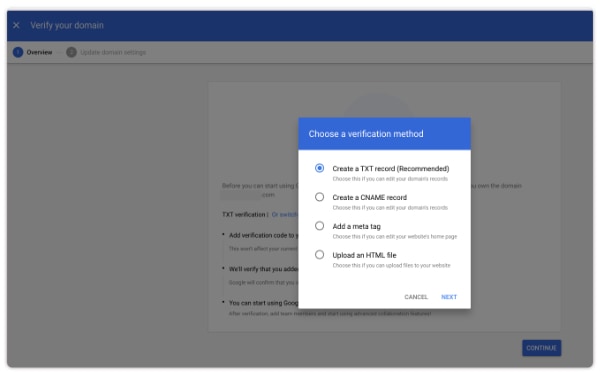This screenshot has height=375, width=600.
Task: Click the step 2 circle icon
Action: (72, 52)
